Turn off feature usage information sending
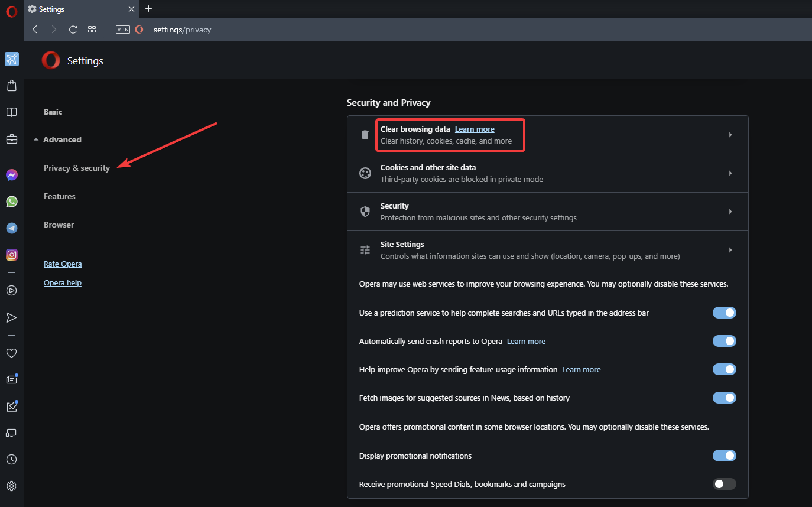Viewport: 812px width, 507px height. tap(725, 369)
